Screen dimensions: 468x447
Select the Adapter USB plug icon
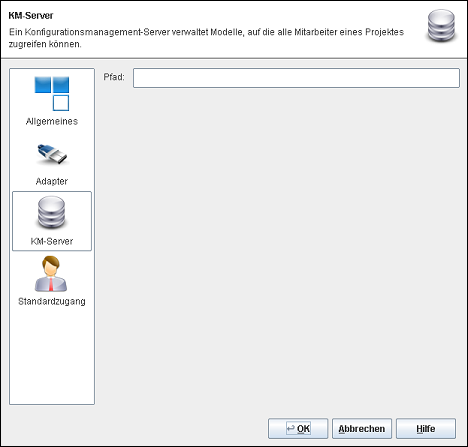pyautogui.click(x=52, y=155)
